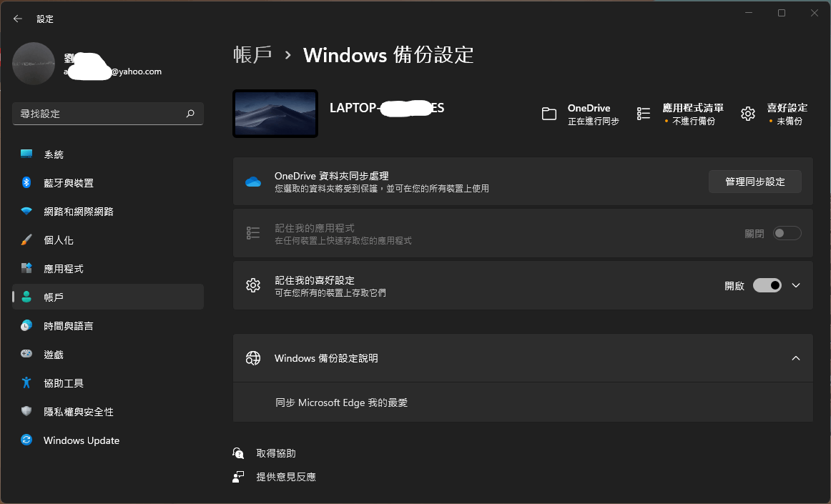This screenshot has height=504, width=831.
Task: Open Windows Update in the sidebar
Action: tap(108, 440)
